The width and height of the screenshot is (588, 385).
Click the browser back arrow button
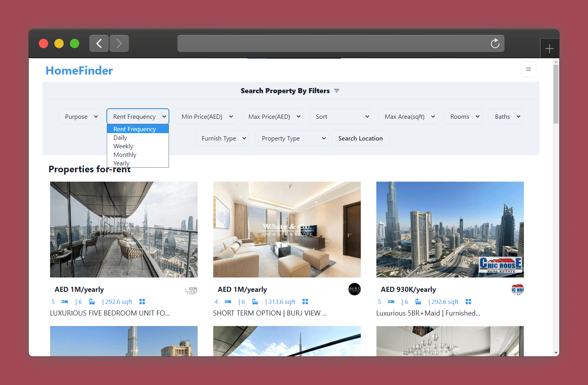[99, 43]
